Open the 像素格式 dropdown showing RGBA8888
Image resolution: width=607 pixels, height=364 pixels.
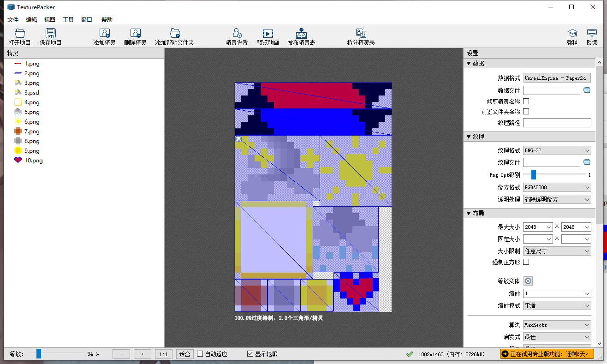click(x=557, y=187)
